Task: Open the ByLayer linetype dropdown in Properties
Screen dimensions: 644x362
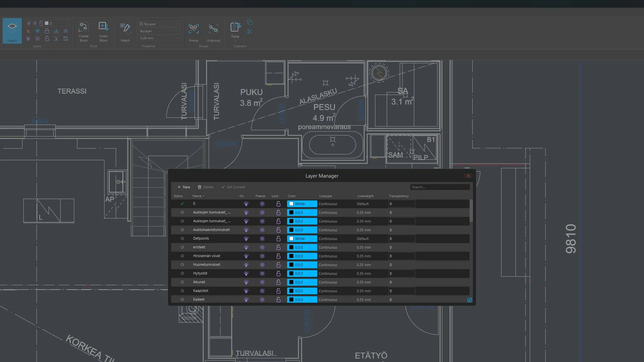Action: tap(158, 31)
